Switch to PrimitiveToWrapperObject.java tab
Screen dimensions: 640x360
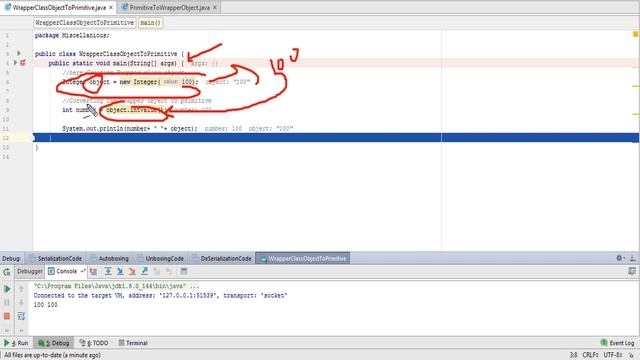coord(169,7)
